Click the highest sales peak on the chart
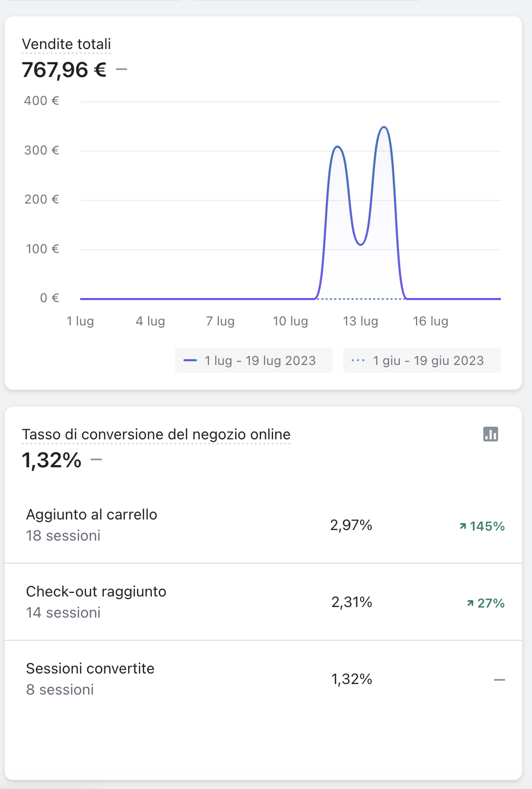Viewport: 532px width, 789px height. tap(384, 128)
